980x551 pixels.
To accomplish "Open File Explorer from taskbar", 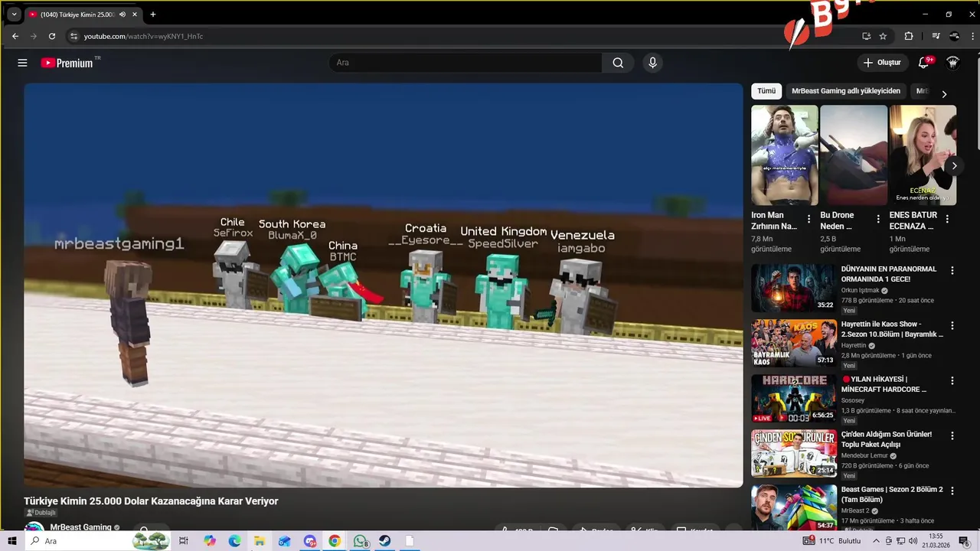I will (x=260, y=541).
